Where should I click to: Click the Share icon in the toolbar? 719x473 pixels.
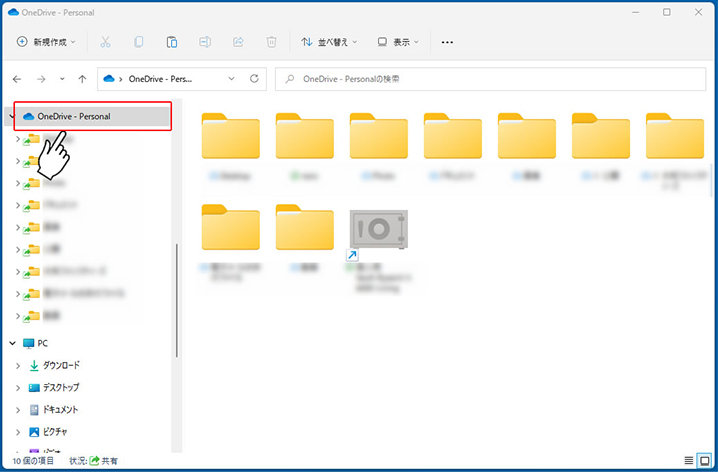coord(238,42)
